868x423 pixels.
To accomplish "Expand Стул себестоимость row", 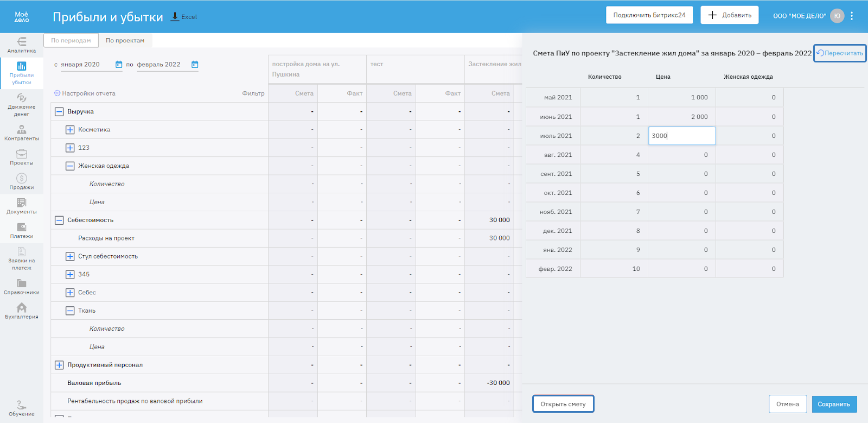I will [70, 256].
